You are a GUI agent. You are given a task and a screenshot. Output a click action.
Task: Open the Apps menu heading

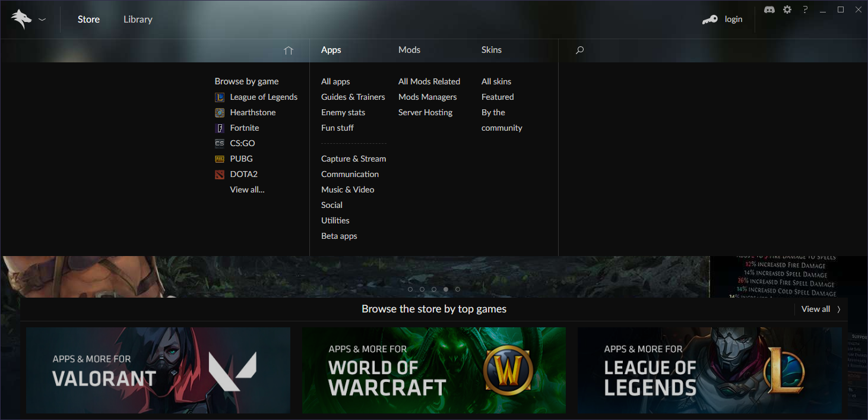[x=331, y=50]
